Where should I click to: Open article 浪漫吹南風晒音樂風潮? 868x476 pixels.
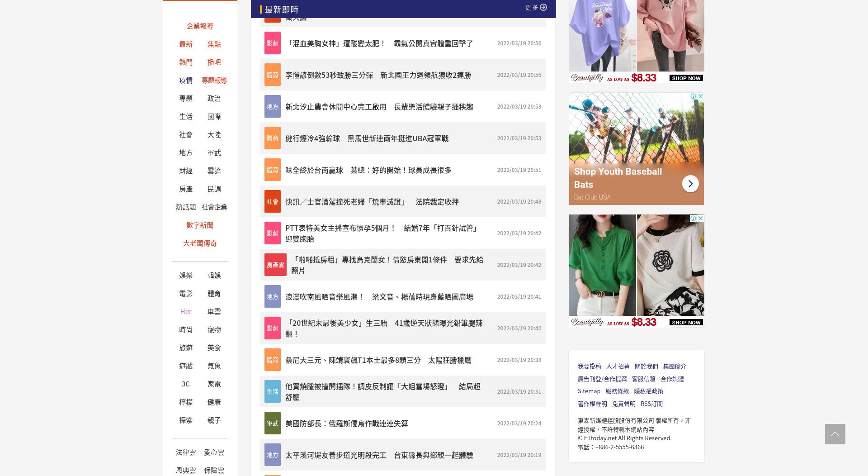point(379,297)
